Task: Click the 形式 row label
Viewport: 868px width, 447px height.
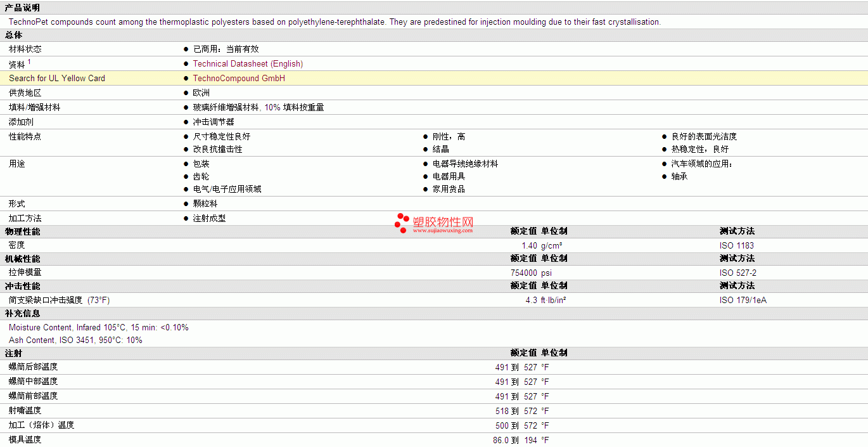Action: click(17, 204)
